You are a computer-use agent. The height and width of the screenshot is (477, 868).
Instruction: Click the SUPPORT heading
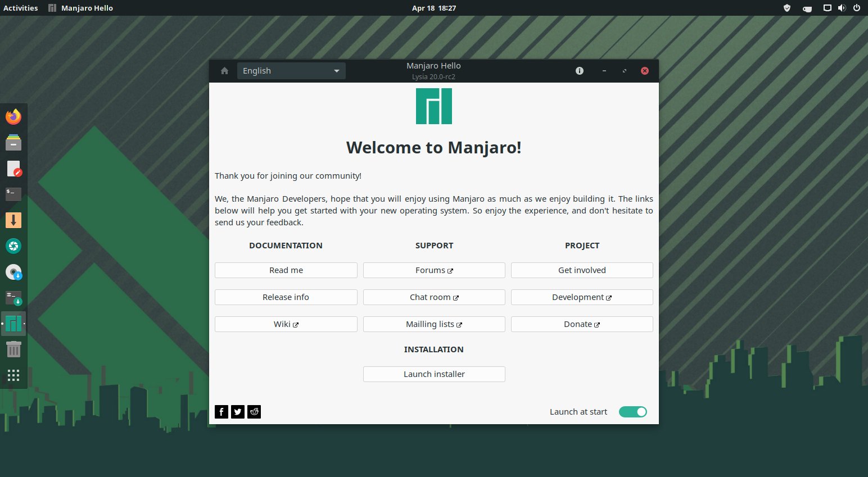434,246
